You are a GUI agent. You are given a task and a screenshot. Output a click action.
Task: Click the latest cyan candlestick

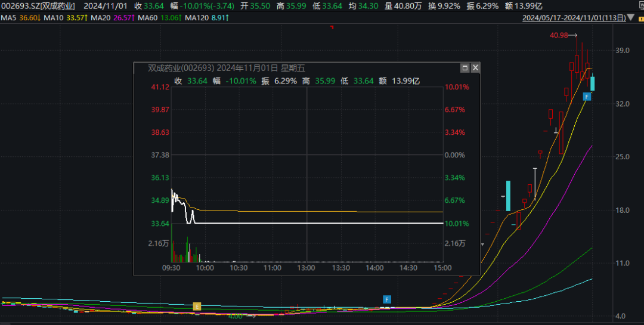tap(593, 83)
